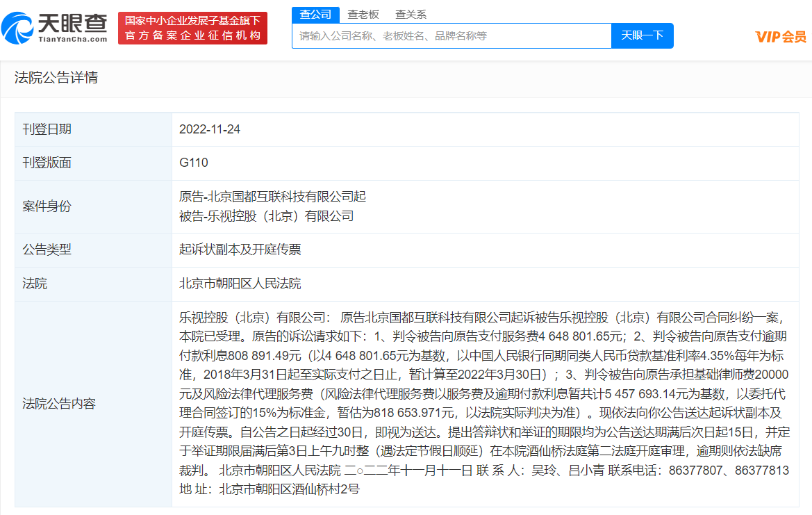Select the 查公司 search tab
This screenshot has height=515, width=812.
click(315, 15)
